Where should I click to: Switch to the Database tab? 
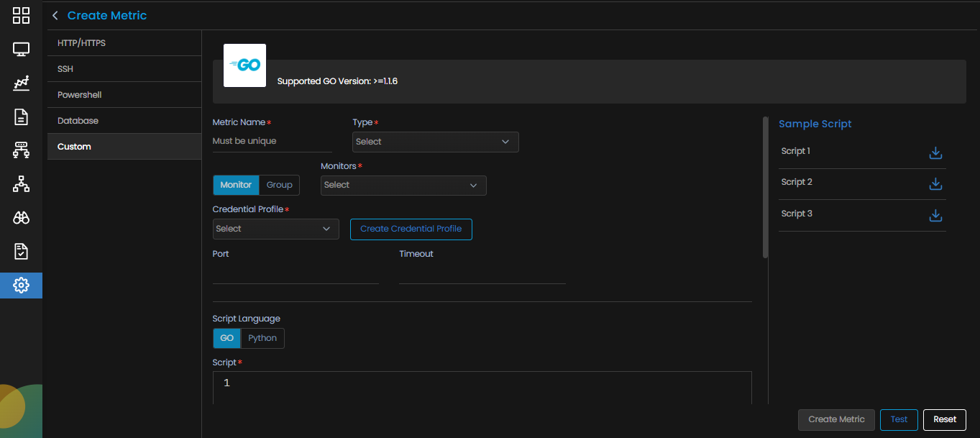(124, 121)
